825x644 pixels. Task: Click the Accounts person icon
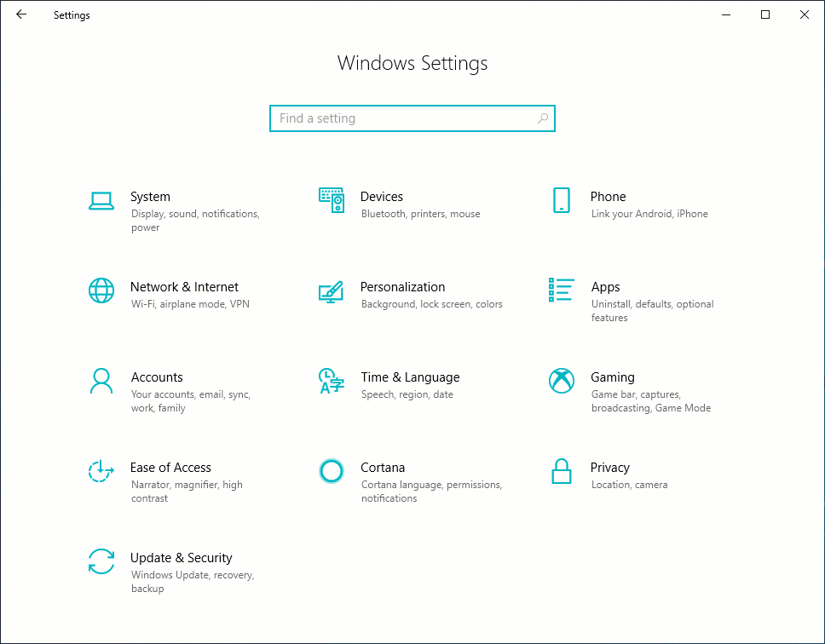pos(101,381)
